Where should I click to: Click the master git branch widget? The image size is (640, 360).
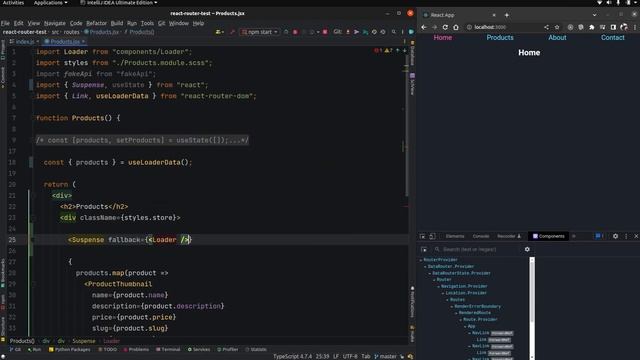click(x=385, y=356)
